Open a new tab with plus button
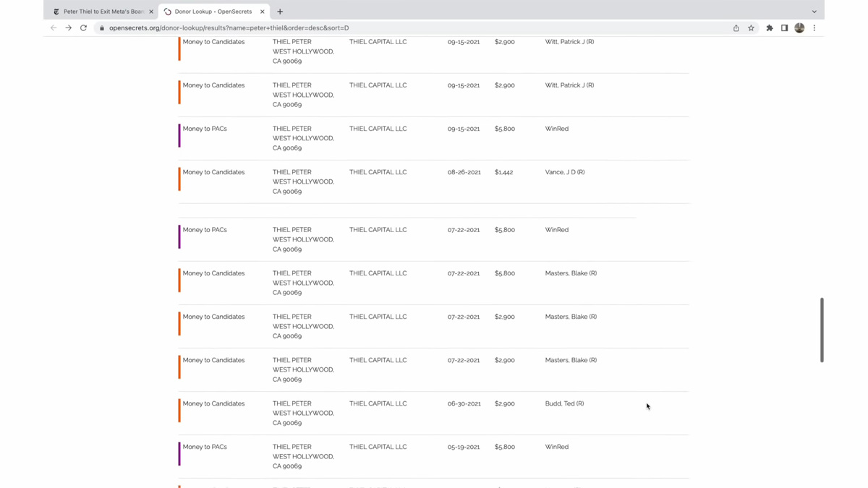The image size is (868, 488). 280,12
